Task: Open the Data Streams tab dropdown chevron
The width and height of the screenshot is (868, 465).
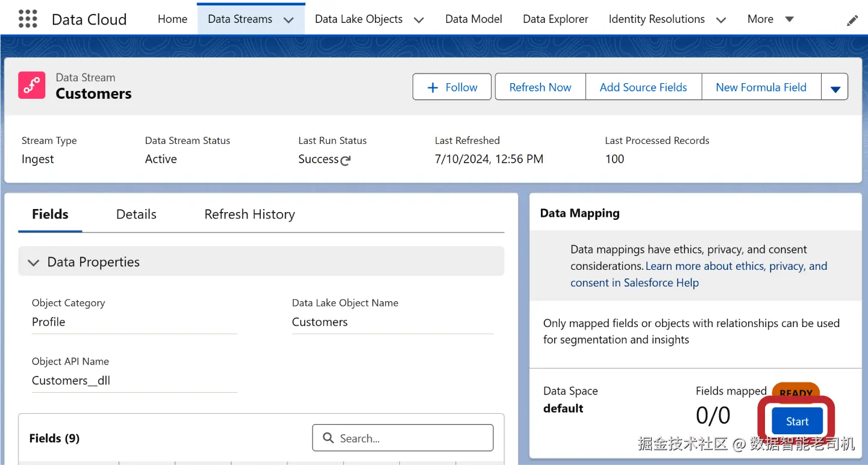Action: point(289,20)
